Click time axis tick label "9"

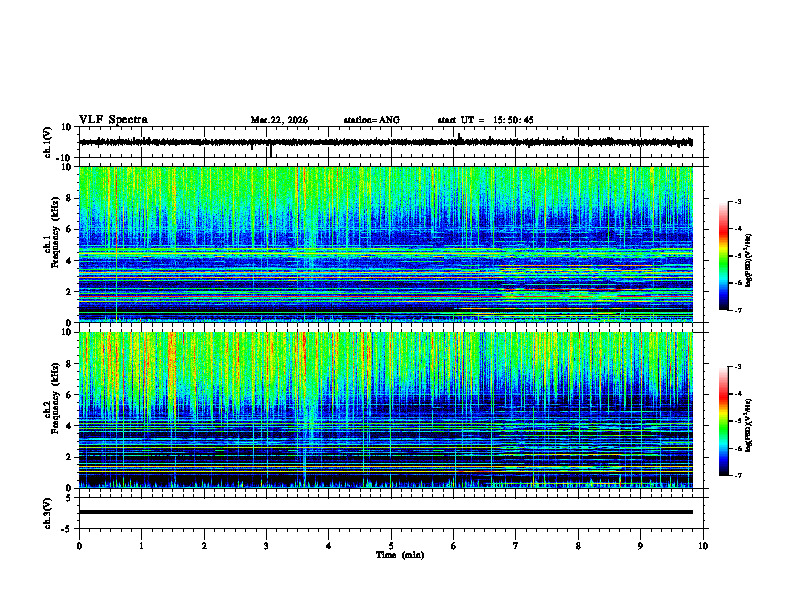point(640,546)
